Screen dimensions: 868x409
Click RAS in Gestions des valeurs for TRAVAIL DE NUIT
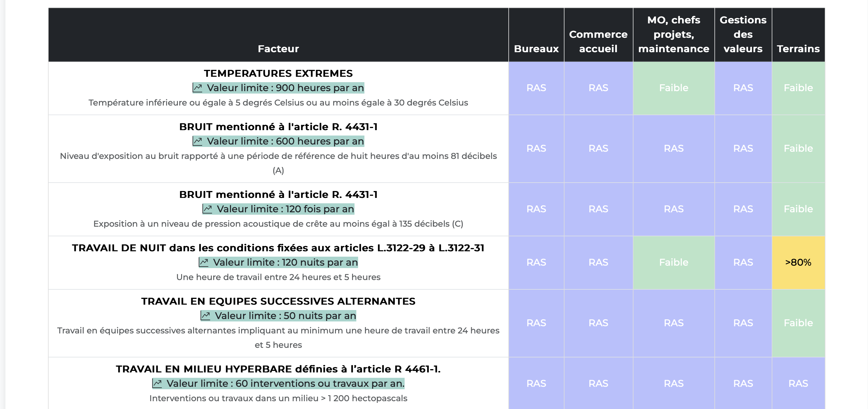click(x=743, y=262)
